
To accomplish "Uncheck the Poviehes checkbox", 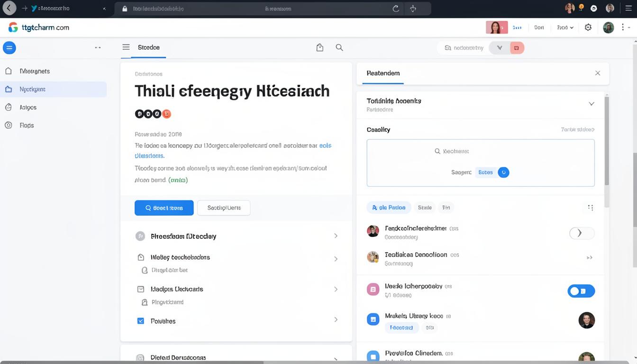I will (x=141, y=321).
